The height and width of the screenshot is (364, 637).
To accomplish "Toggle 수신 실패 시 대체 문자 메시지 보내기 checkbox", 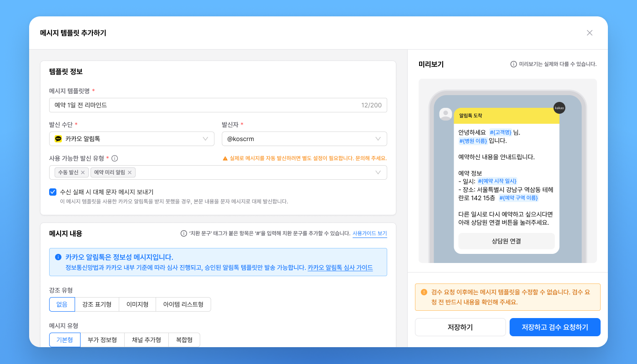I will click(x=53, y=192).
